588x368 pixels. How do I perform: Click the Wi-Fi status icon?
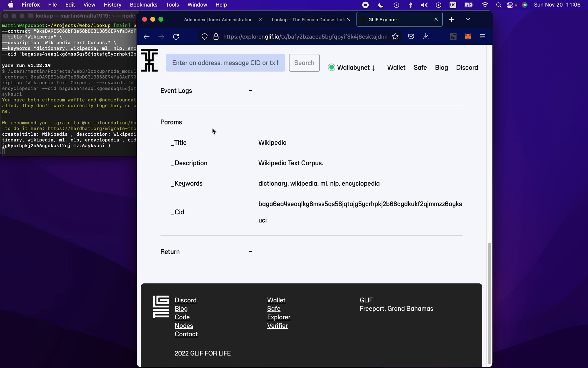pyautogui.click(x=485, y=5)
